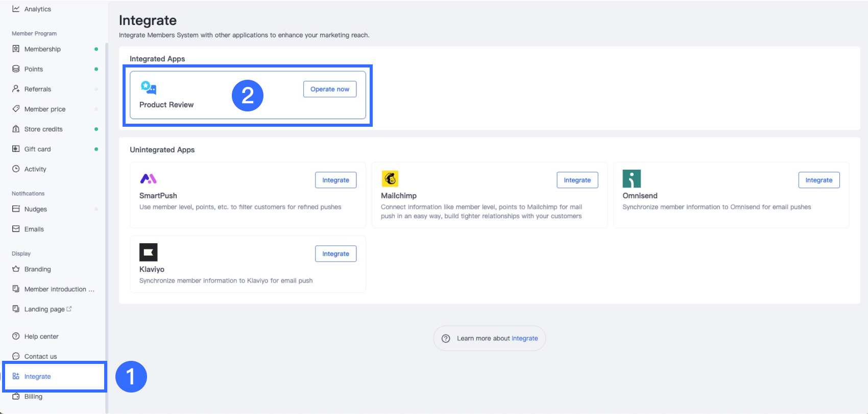Click the Mailchimp monkey logo icon

(390, 179)
